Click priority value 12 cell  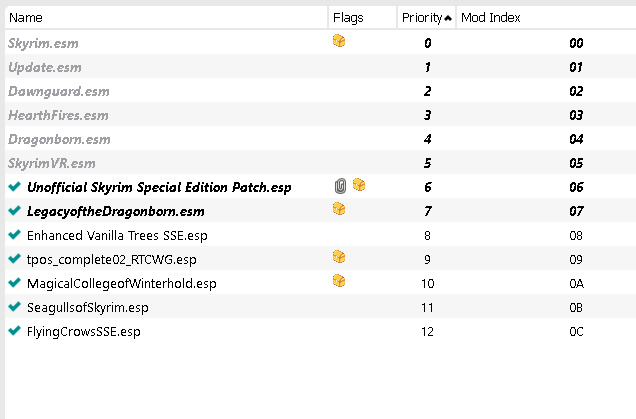(428, 331)
